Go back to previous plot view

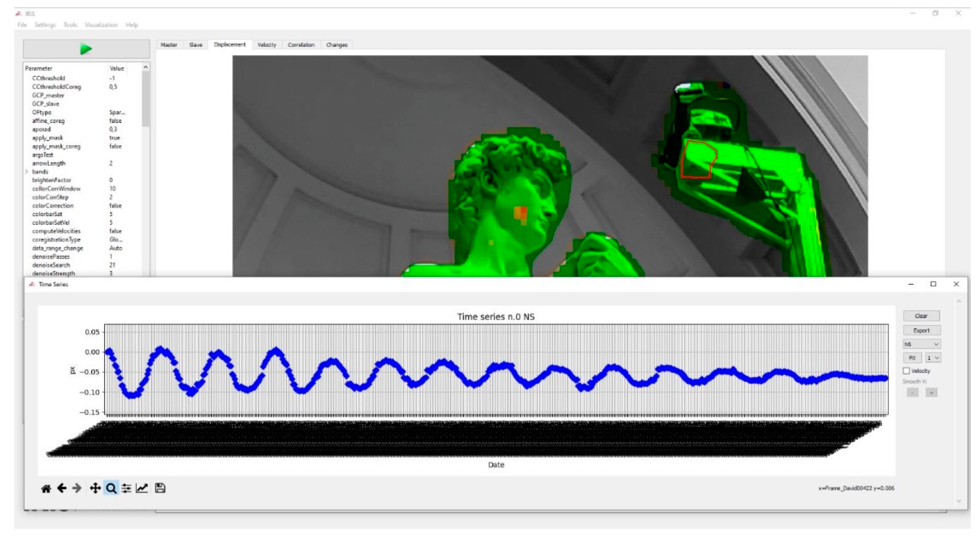coord(62,488)
